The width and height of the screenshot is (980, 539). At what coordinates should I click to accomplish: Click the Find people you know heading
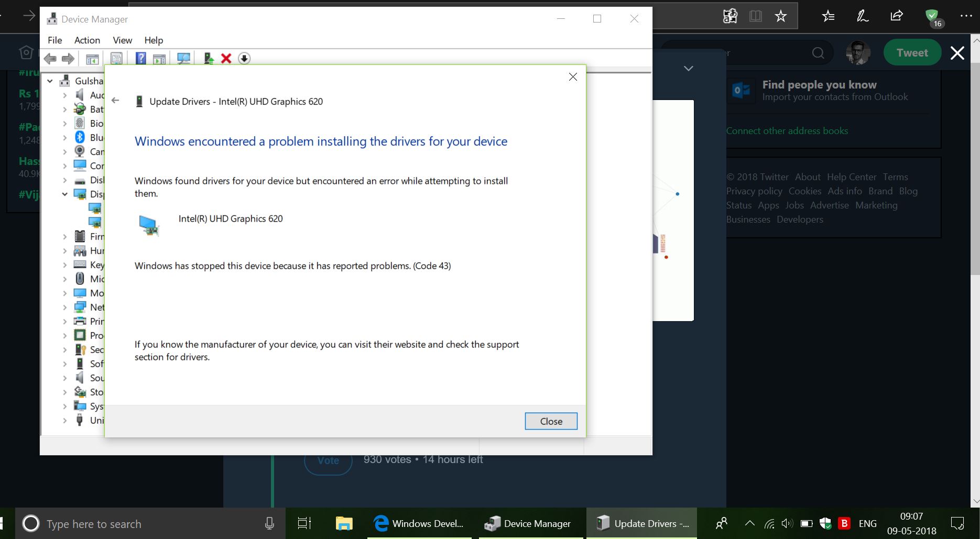[819, 85]
